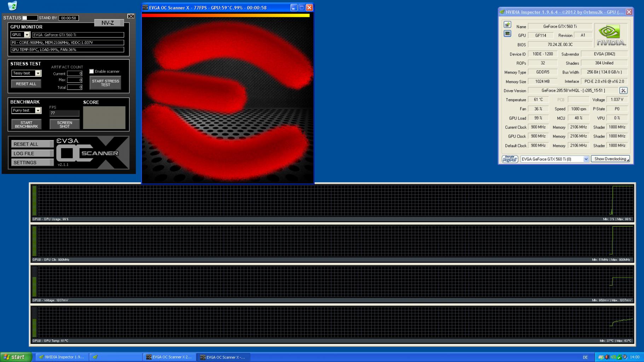The image size is (644, 362).
Task: Open driver profile settings wrench icon
Action: 623,90
